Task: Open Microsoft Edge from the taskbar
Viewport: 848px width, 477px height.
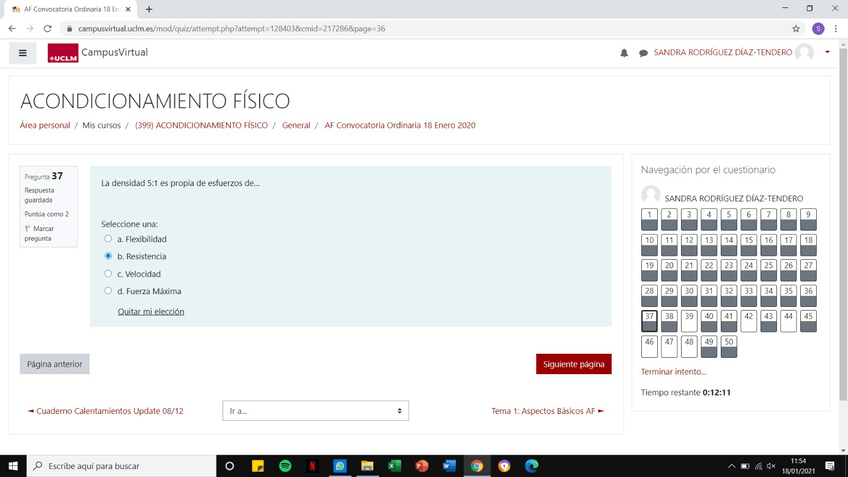Action: coord(532,466)
